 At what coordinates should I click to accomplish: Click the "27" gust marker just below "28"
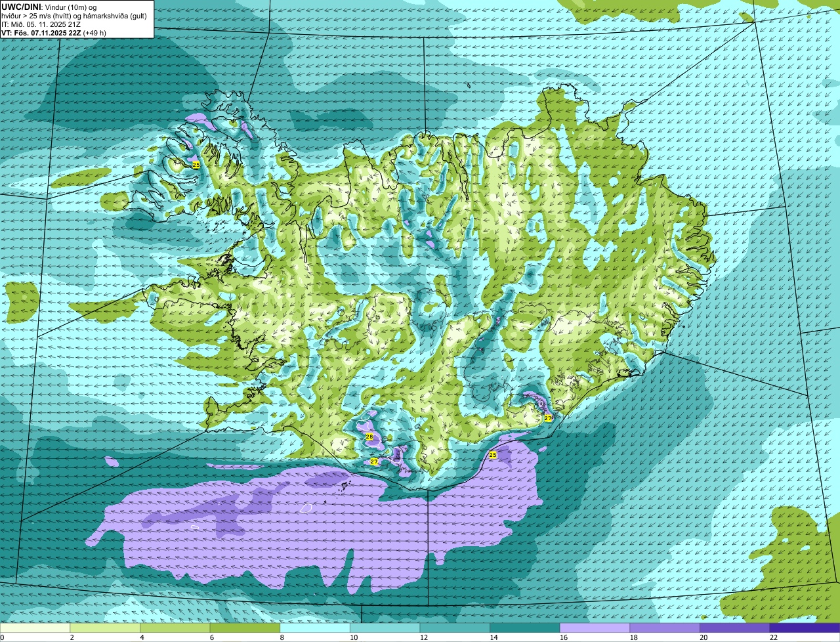coord(374,461)
